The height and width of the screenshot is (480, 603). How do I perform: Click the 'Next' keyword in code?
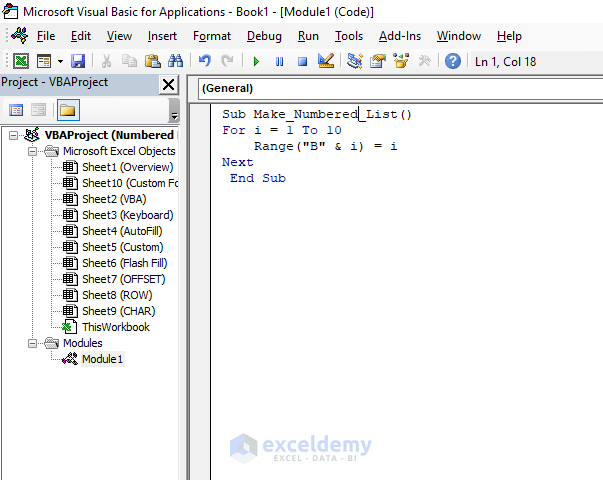[238, 162]
